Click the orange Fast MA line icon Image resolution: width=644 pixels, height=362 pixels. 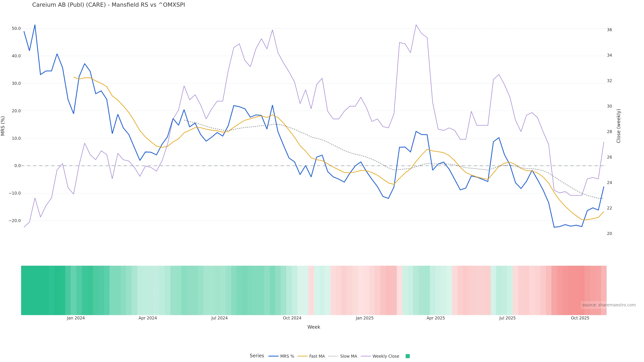point(303,356)
